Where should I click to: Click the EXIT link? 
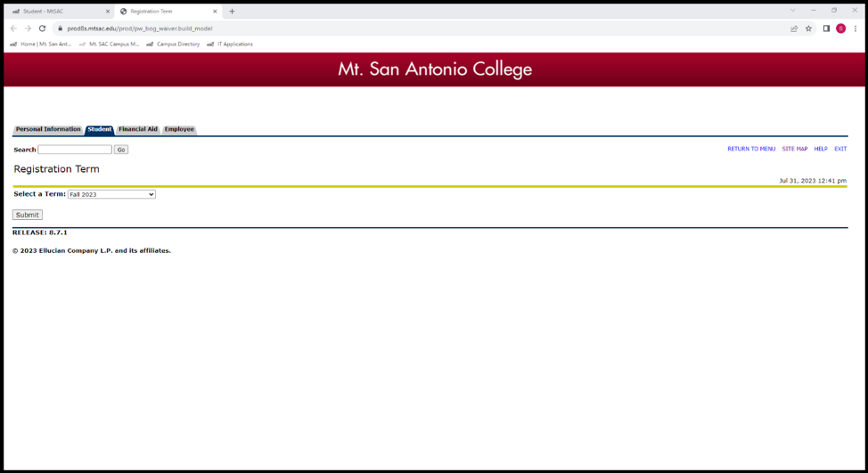[840, 149]
